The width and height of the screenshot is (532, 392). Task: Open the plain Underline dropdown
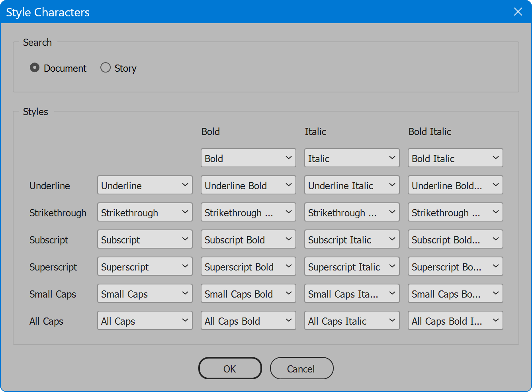pyautogui.click(x=145, y=185)
